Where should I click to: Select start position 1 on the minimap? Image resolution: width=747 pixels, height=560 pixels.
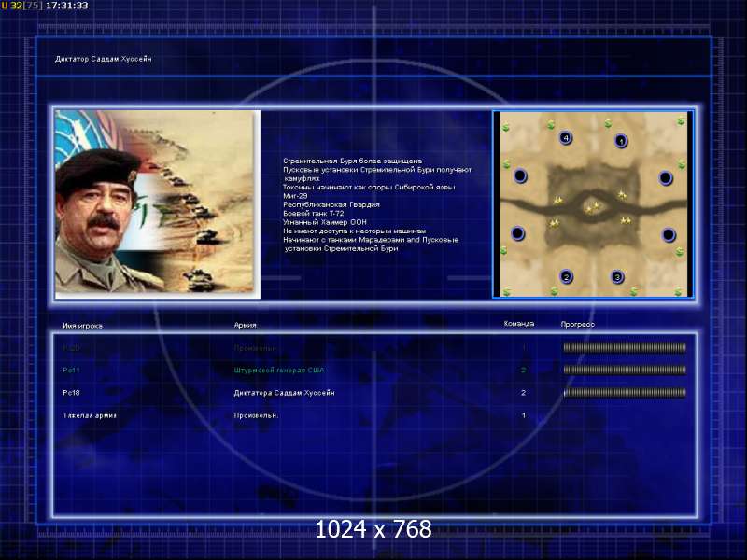(621, 142)
